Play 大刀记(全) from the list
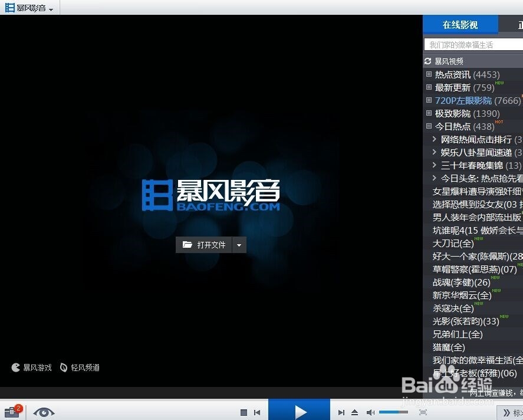 453,243
